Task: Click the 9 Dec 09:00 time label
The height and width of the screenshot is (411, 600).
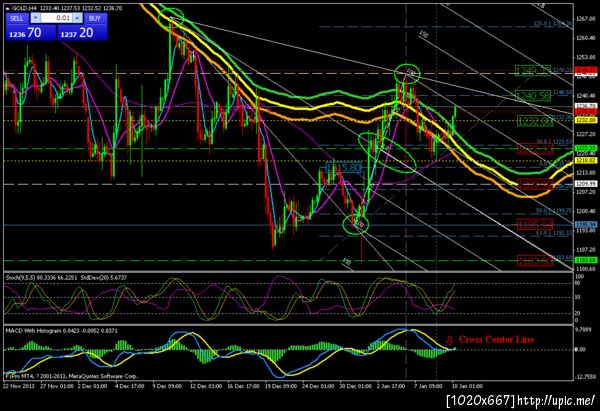Action: (x=167, y=386)
